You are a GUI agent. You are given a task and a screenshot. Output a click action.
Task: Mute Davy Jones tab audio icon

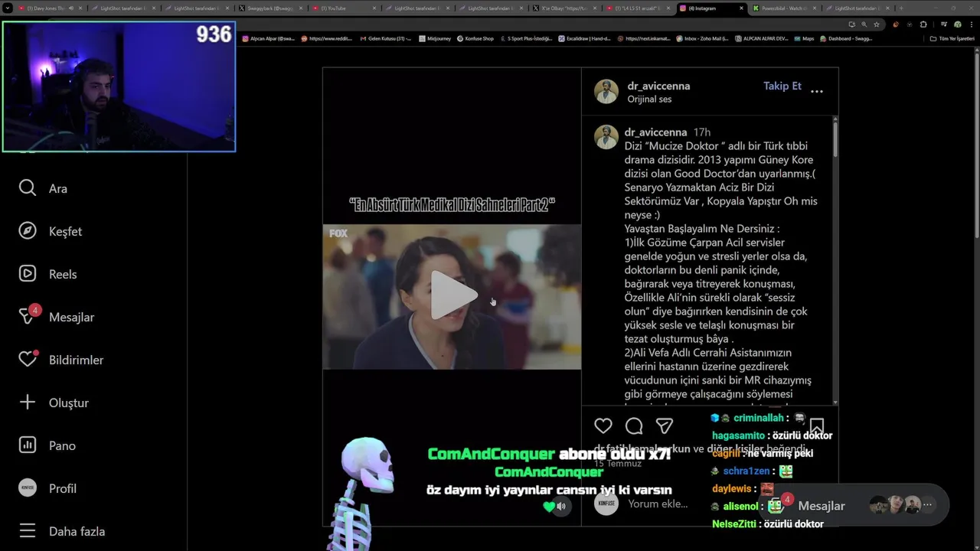(x=71, y=8)
